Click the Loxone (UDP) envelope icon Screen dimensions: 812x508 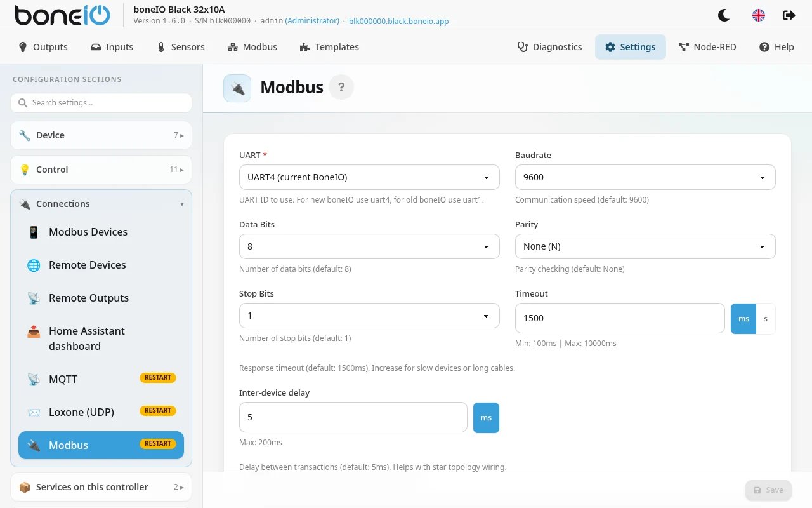[x=34, y=413]
